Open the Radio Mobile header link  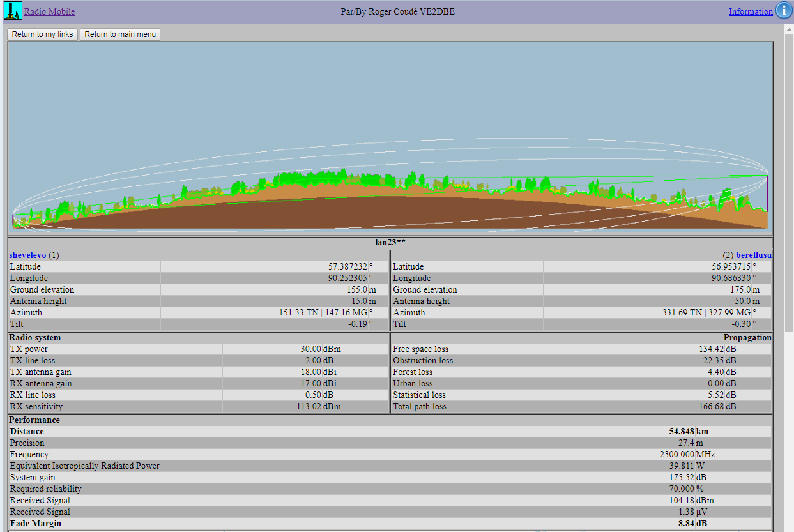[49, 11]
